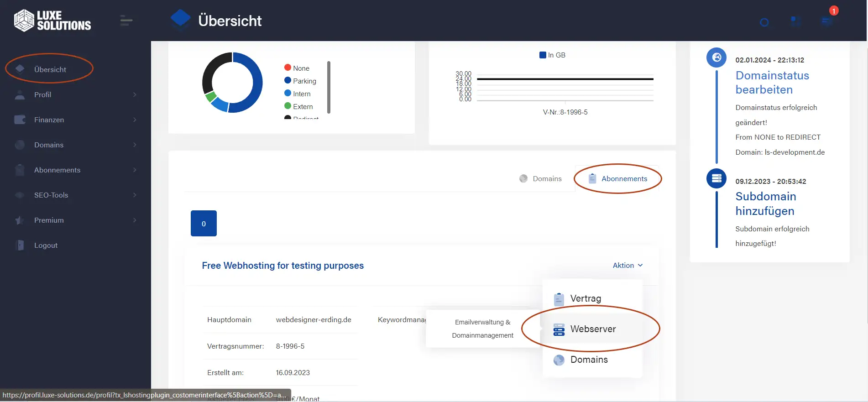The width and height of the screenshot is (868, 402).
Task: Toggle the 'In GB' chart legend
Action: tap(552, 55)
